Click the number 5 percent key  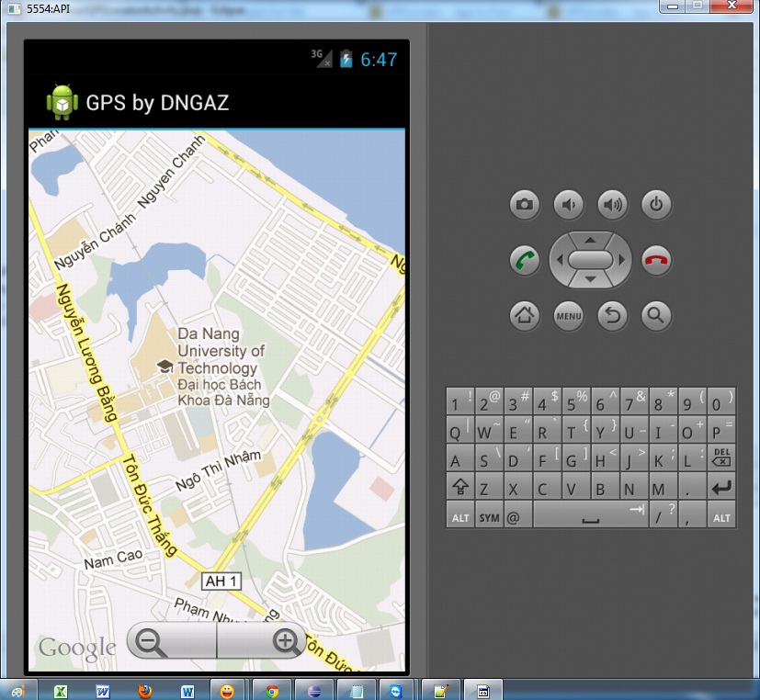pos(576,401)
